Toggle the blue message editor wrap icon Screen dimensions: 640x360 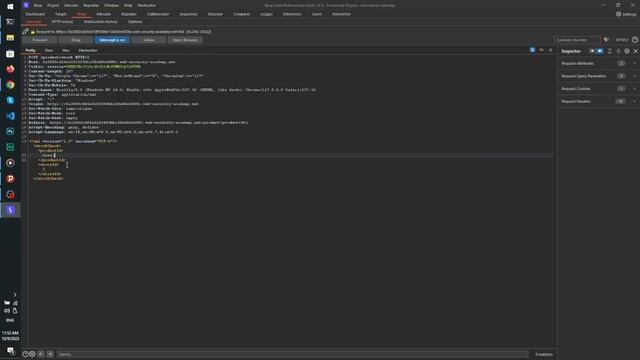[533, 50]
